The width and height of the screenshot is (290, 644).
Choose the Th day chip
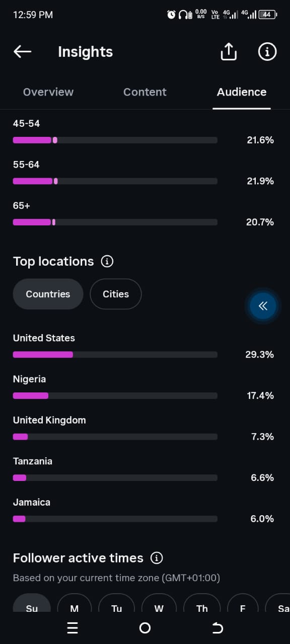point(202,603)
